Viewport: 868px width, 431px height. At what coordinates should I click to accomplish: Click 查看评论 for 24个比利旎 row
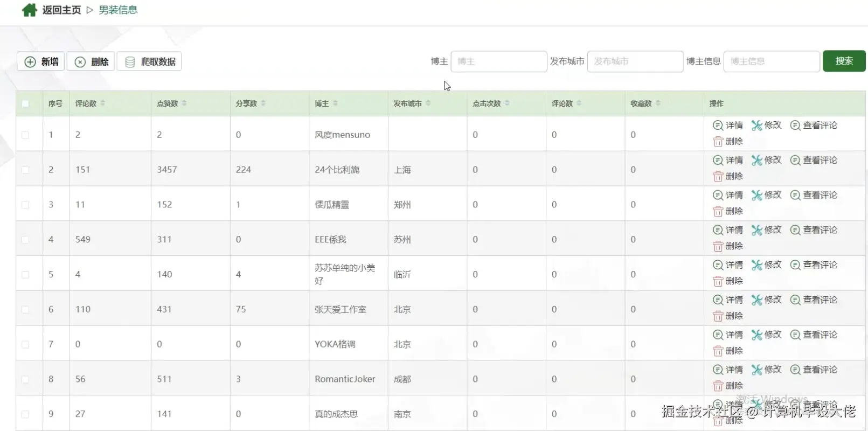[814, 161]
